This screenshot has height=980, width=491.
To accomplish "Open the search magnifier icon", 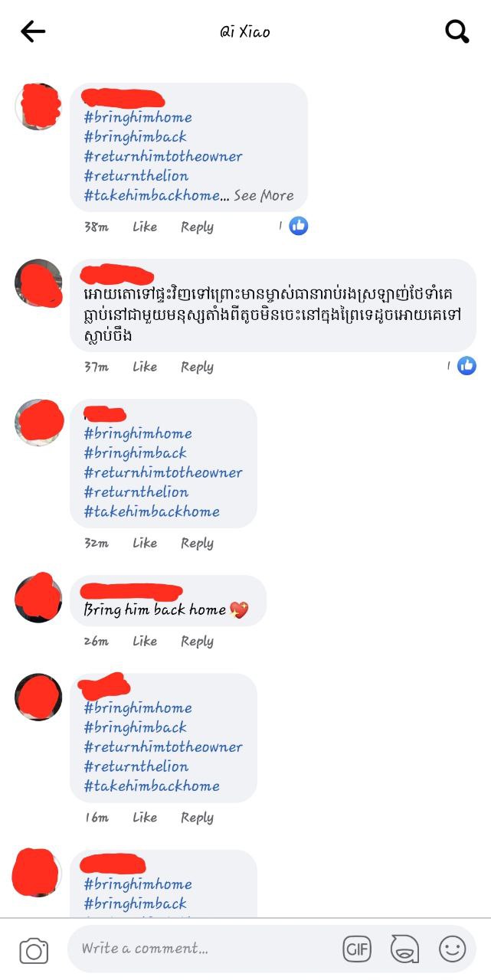I will point(457,31).
